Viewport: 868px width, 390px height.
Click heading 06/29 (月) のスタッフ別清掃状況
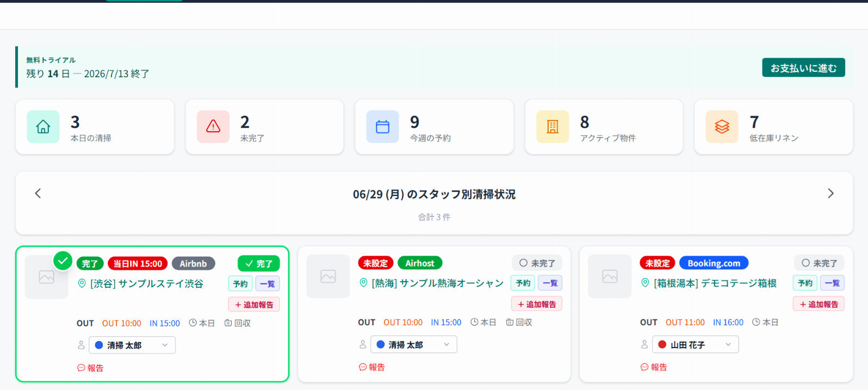[x=434, y=194]
